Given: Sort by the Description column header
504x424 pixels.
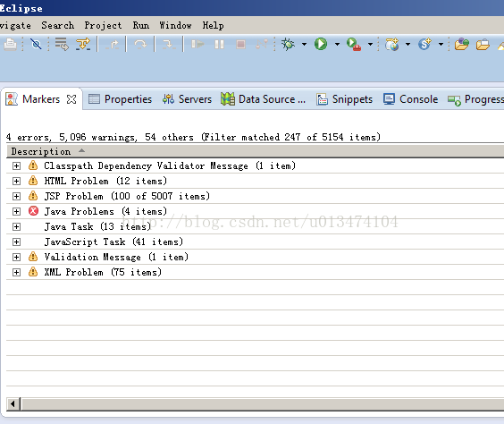Looking at the screenshot, I should (x=41, y=151).
